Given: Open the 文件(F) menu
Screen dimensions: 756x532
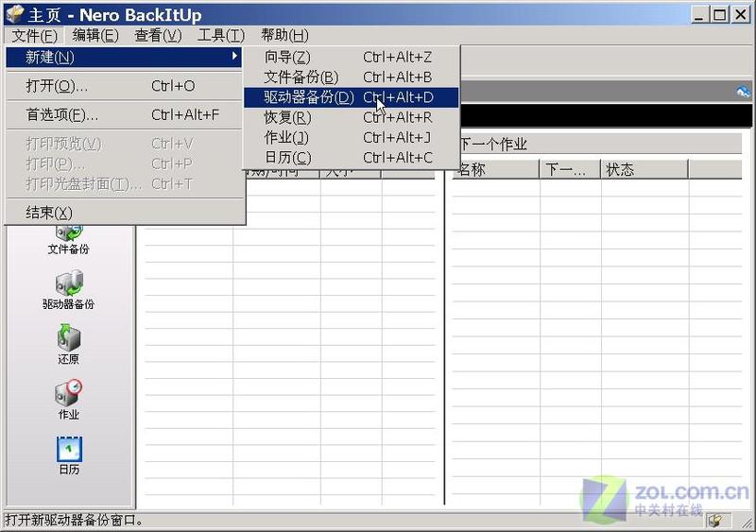Looking at the screenshot, I should (34, 35).
